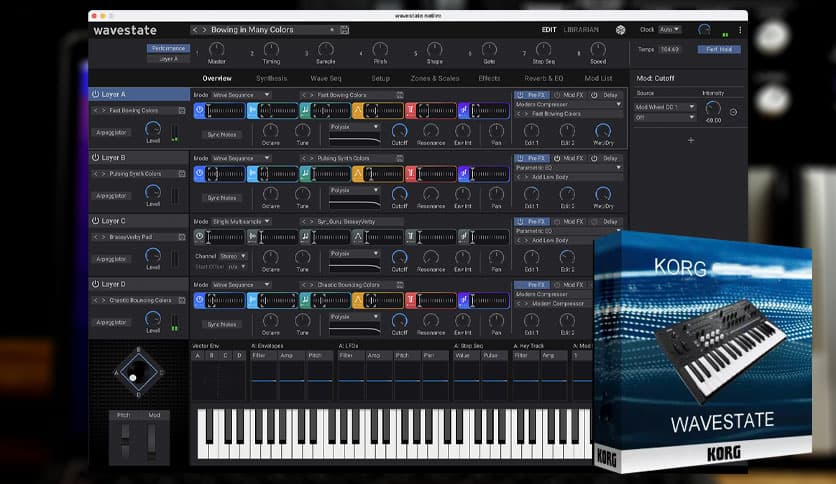The image size is (836, 484).
Task: Open the second mod source Off dropdown
Action: 665,117
